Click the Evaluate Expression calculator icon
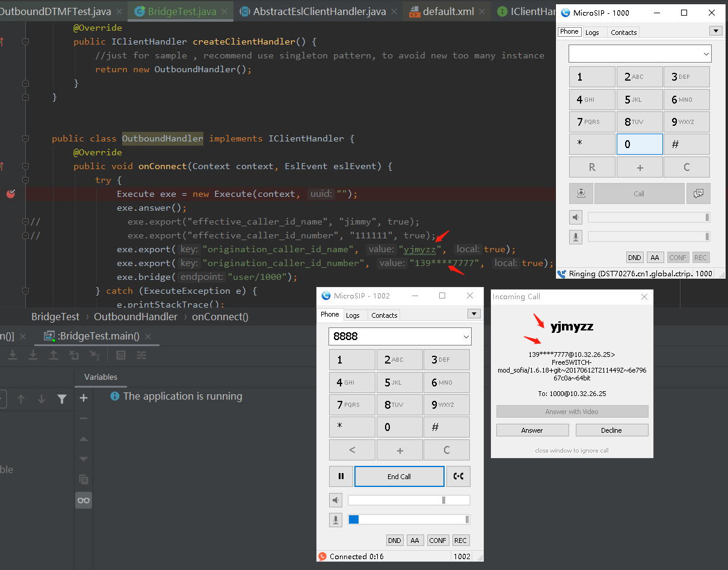728x570 pixels. click(121, 355)
